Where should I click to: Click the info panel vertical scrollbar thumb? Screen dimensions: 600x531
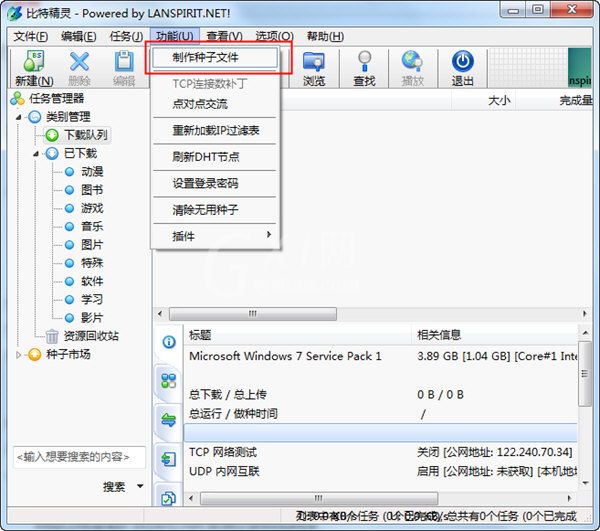tap(585, 374)
